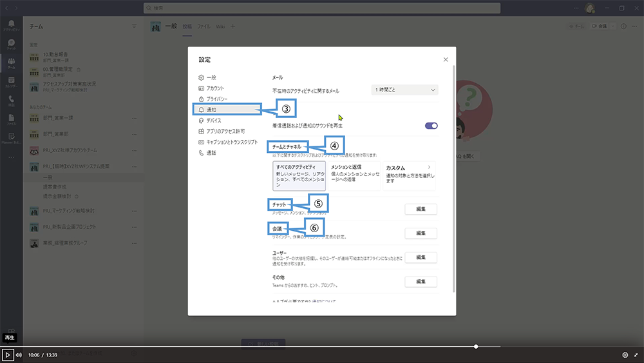This screenshot has height=363, width=644.
Task: Select the Teams icon in left rail
Action: coord(11,63)
